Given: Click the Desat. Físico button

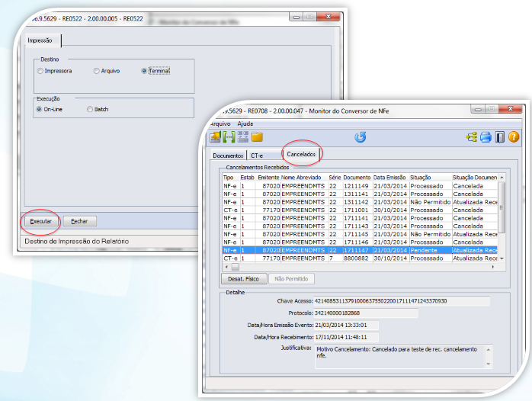Looking at the screenshot, I should 244,279.
